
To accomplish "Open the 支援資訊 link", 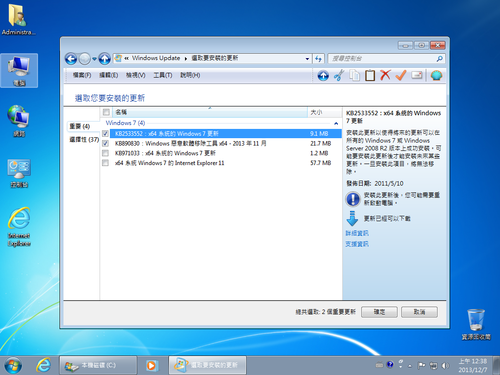I will [357, 244].
